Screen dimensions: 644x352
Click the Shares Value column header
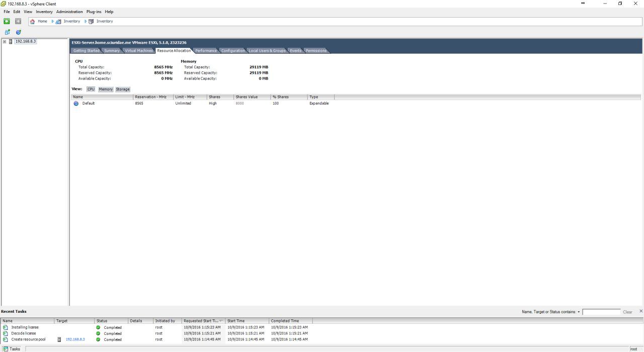coord(252,97)
